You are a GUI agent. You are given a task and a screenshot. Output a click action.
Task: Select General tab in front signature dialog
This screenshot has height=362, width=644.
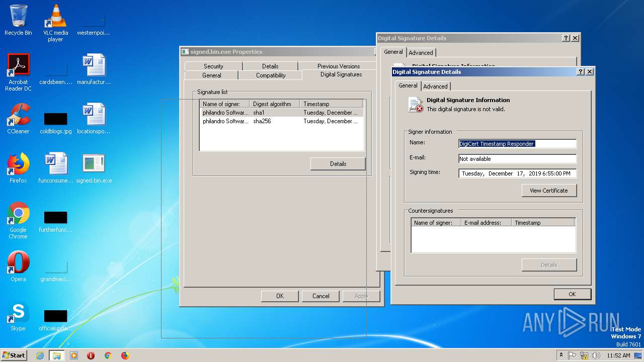408,85
